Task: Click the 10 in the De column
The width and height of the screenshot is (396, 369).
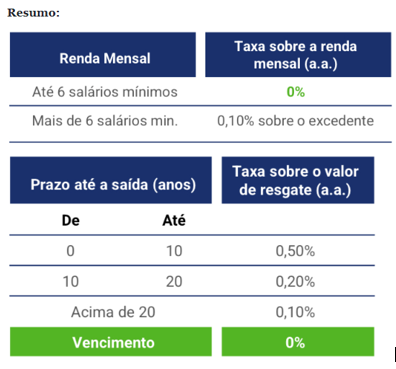Action: coord(71,282)
